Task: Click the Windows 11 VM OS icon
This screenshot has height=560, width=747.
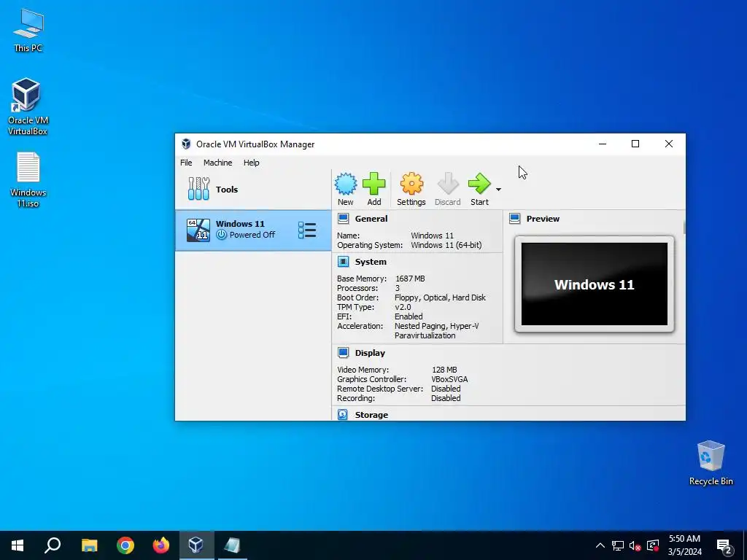Action: click(198, 230)
